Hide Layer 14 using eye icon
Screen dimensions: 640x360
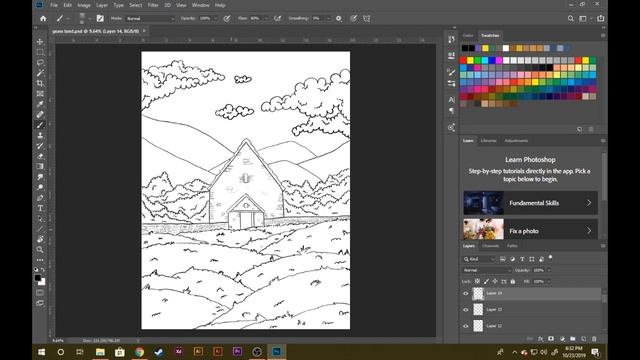[x=466, y=293]
